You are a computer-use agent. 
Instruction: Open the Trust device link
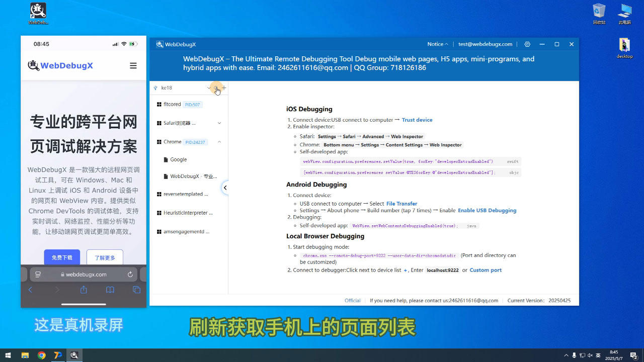[417, 120]
